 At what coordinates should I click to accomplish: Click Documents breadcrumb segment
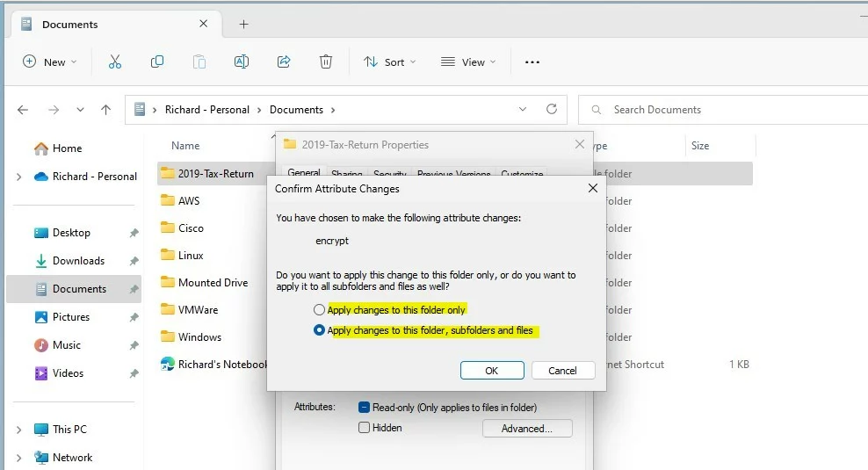point(296,110)
